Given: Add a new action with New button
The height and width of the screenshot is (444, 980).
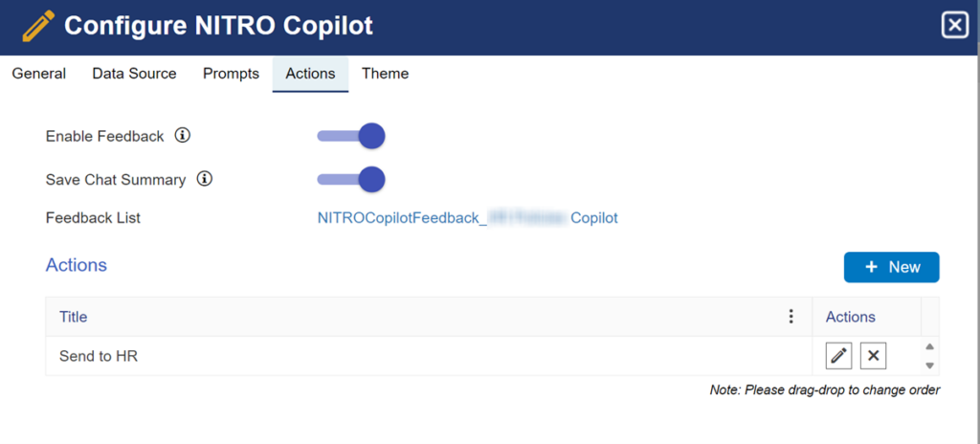Looking at the screenshot, I should (x=891, y=267).
